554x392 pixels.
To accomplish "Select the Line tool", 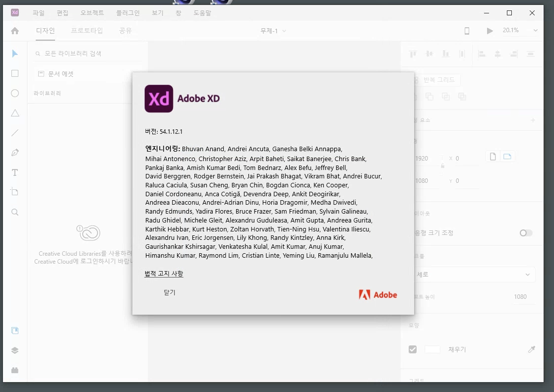I will point(15,133).
